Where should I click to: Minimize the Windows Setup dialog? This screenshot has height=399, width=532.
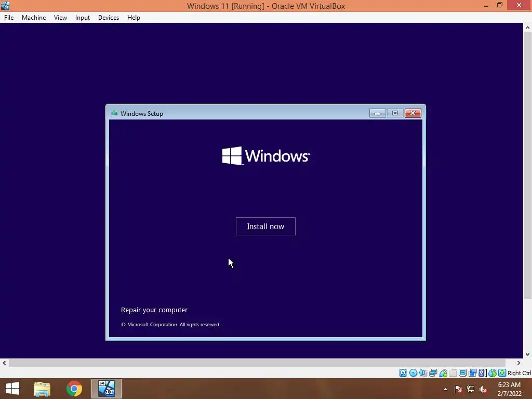click(x=377, y=113)
